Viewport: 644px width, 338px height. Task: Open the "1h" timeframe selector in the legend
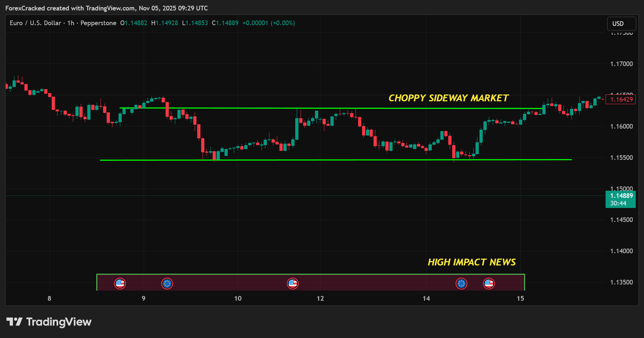click(70, 23)
